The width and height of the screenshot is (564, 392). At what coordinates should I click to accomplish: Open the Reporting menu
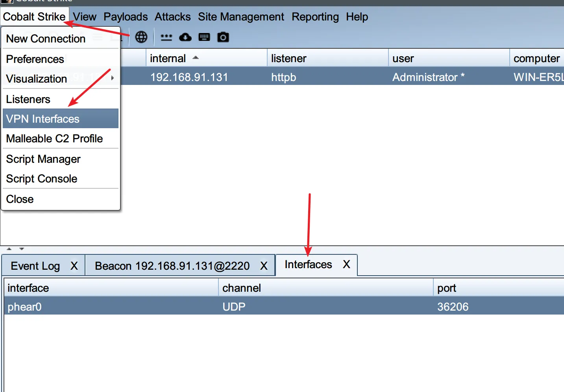coord(315,17)
